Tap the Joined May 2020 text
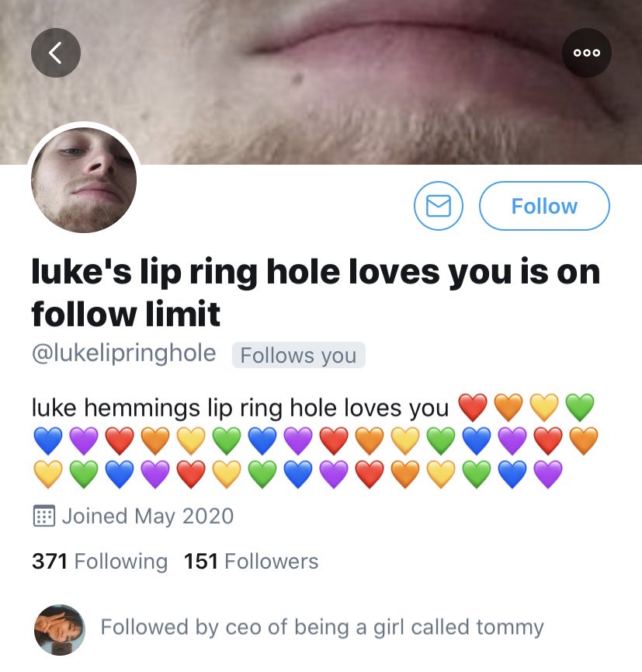 tap(147, 516)
